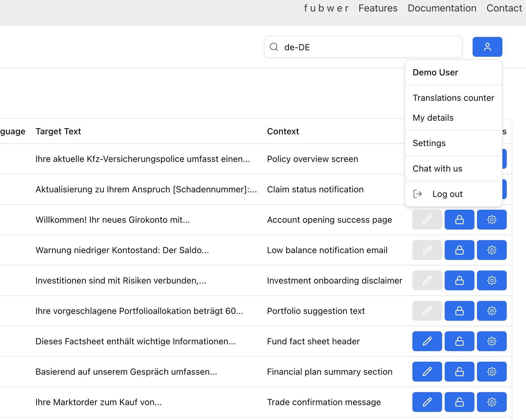Unlock the Account opening success page row

459,220
